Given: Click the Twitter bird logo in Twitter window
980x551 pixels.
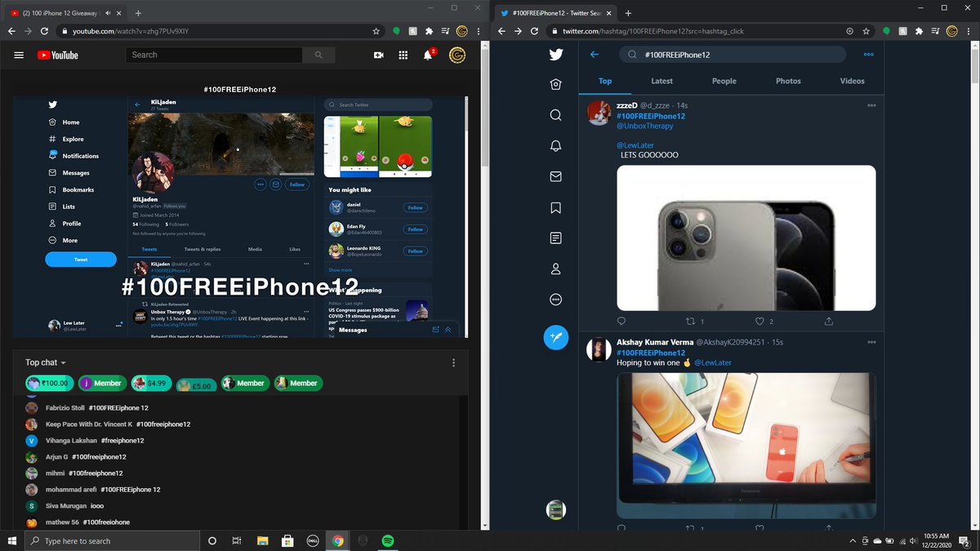Looking at the screenshot, I should [x=556, y=55].
